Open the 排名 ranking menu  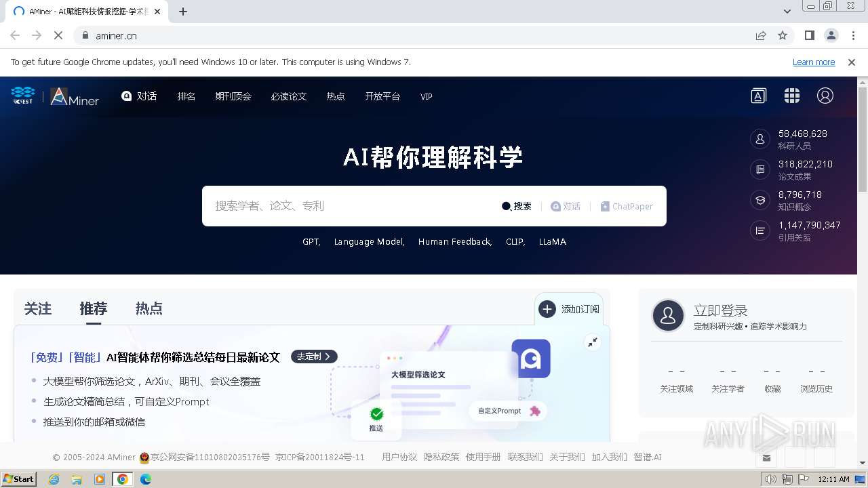coord(186,96)
